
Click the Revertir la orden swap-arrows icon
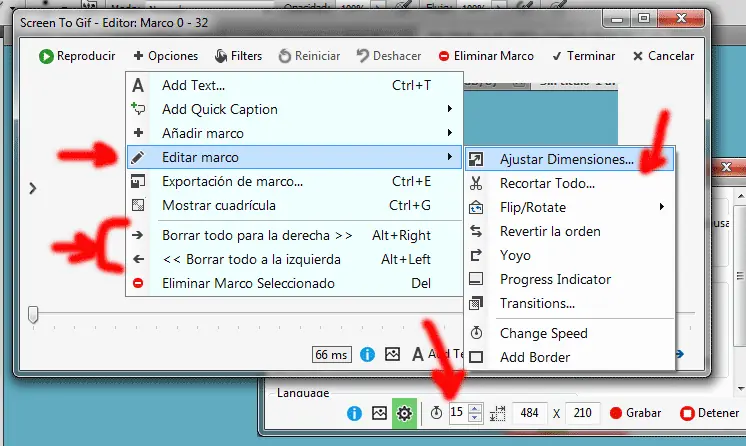pyautogui.click(x=476, y=231)
